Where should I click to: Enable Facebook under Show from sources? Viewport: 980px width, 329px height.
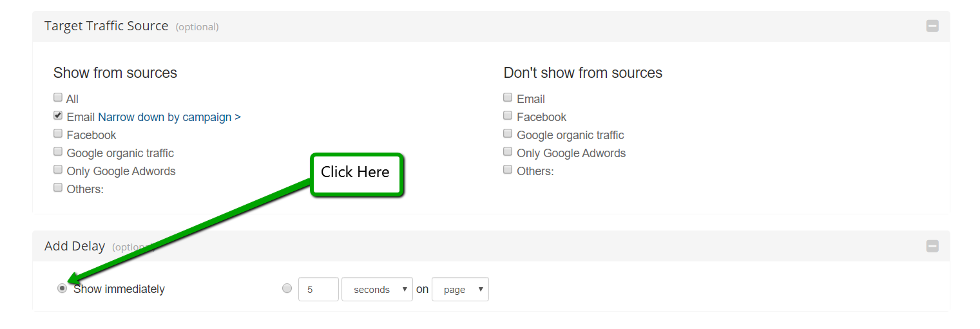58,134
